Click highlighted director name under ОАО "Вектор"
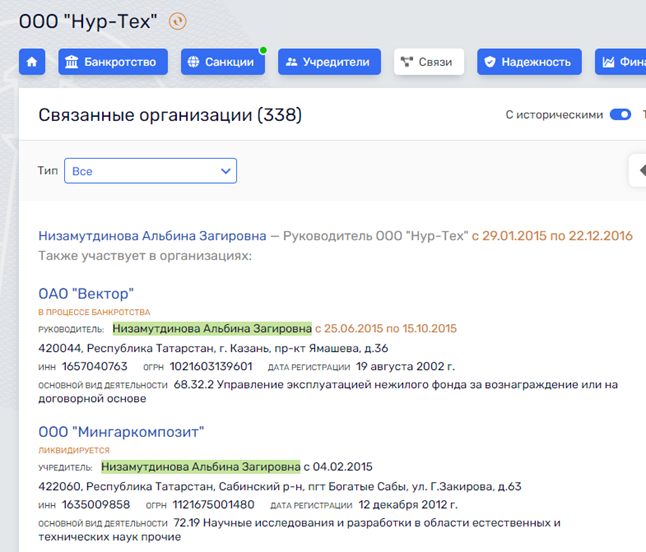Screen dimensions: 646x552 [212, 329]
